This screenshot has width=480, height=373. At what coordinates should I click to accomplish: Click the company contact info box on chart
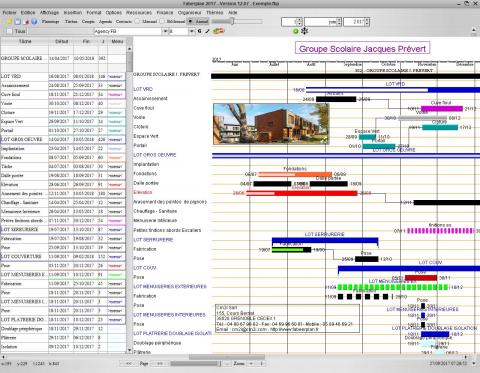pyautogui.click(x=288, y=318)
